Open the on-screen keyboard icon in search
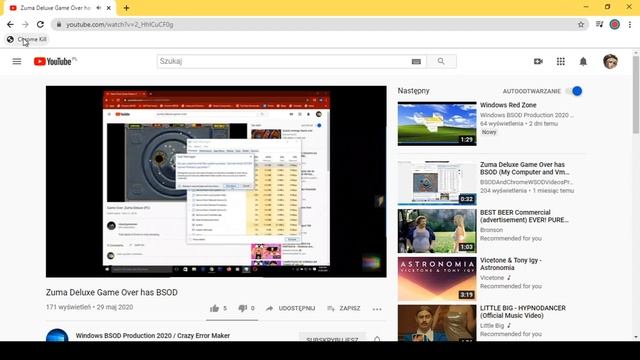 416,62
